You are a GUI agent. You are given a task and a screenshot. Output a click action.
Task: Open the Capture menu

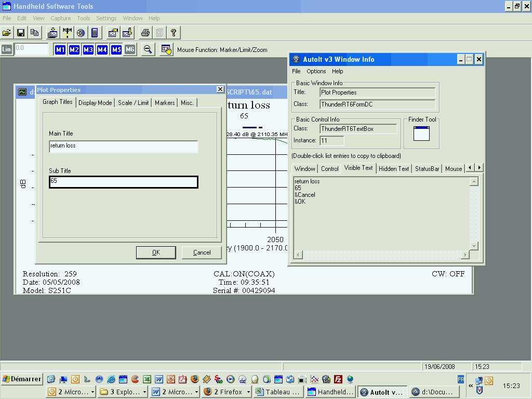click(60, 18)
